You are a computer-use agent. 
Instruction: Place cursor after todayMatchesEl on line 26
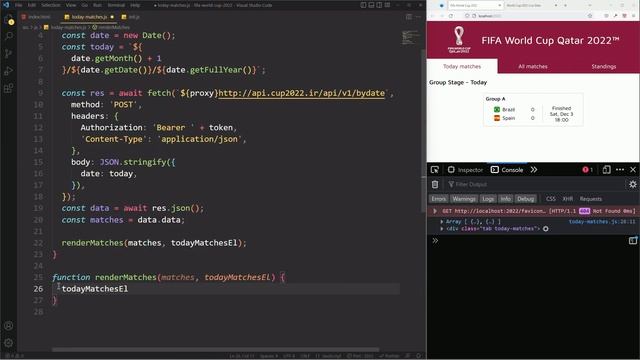click(128, 289)
